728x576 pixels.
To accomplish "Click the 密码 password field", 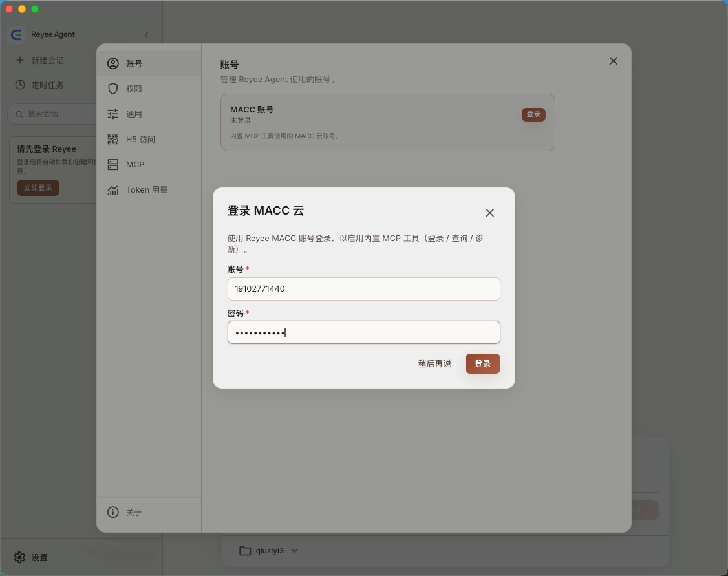I will [363, 332].
